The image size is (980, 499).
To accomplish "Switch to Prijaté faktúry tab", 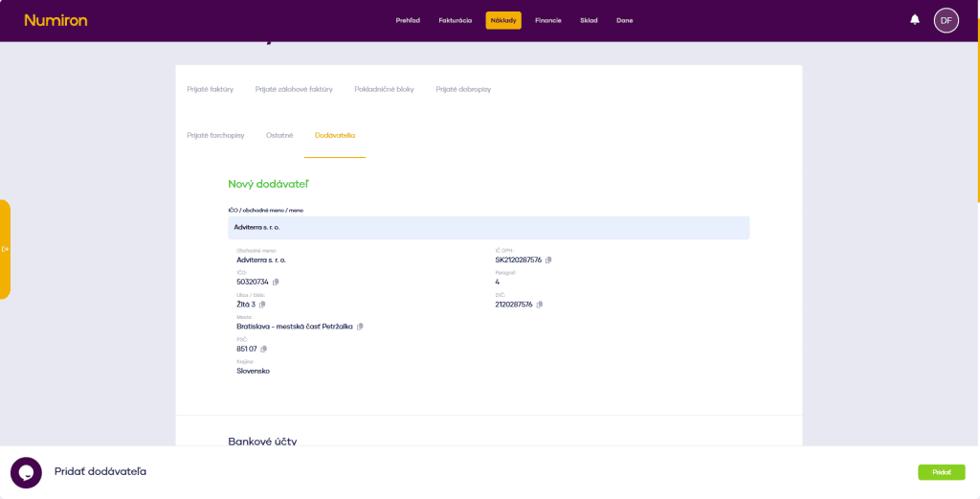I will tap(210, 89).
